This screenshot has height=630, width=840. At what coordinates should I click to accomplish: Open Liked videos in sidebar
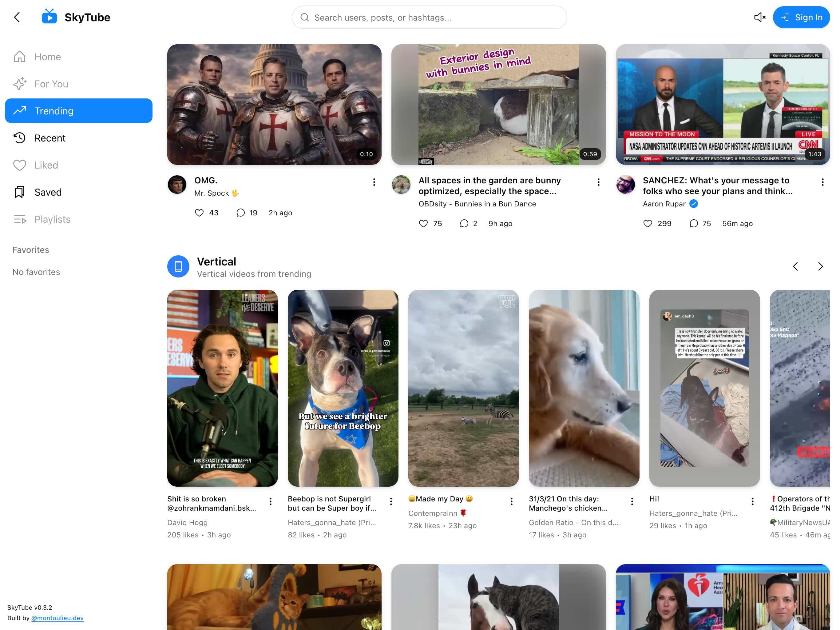tap(46, 165)
